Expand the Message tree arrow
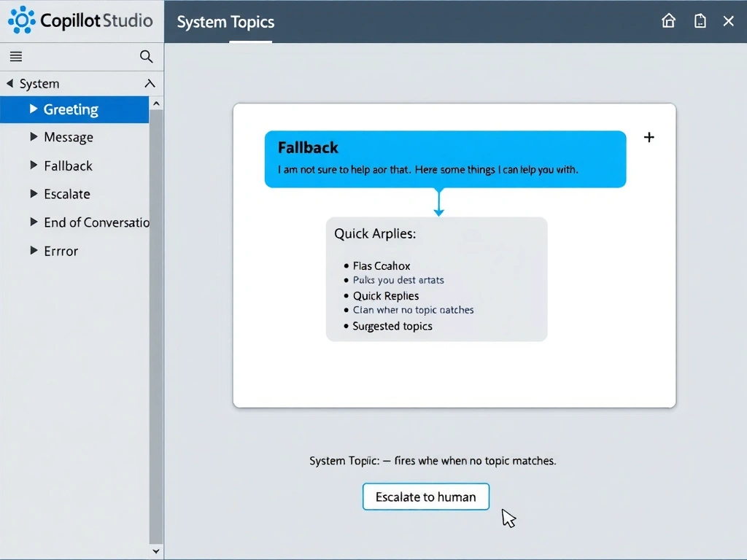This screenshot has width=747, height=560. pyautogui.click(x=34, y=137)
